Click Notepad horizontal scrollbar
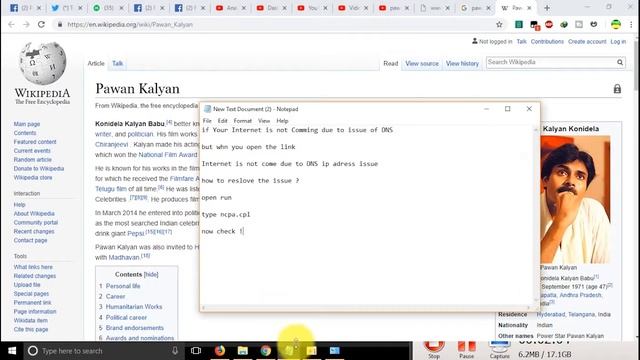The image size is (640, 360). click(x=366, y=308)
